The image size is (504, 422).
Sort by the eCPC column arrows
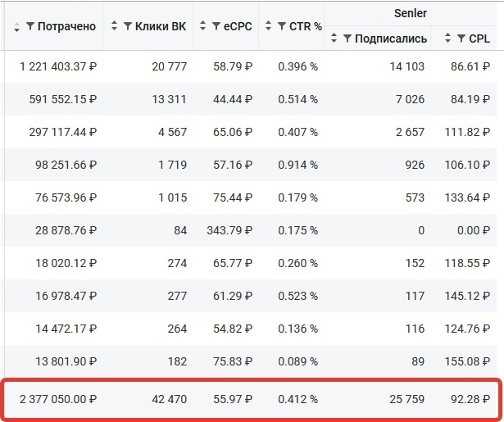[202, 25]
